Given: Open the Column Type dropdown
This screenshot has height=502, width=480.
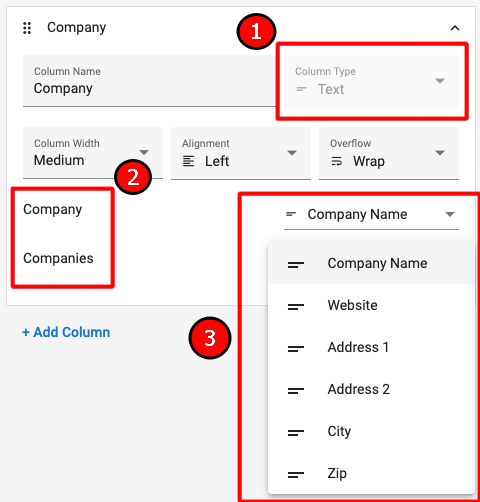Looking at the screenshot, I should click(371, 81).
